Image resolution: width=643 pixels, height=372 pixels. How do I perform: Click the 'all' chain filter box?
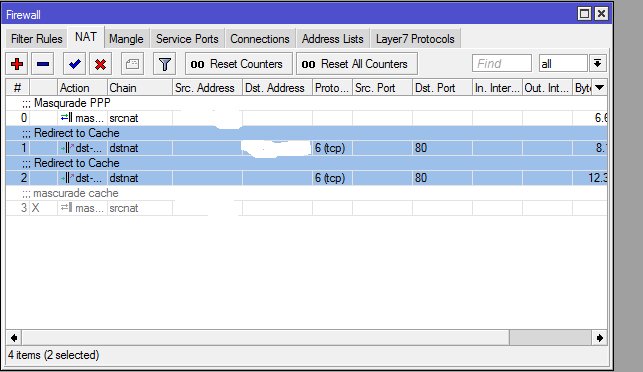[563, 64]
